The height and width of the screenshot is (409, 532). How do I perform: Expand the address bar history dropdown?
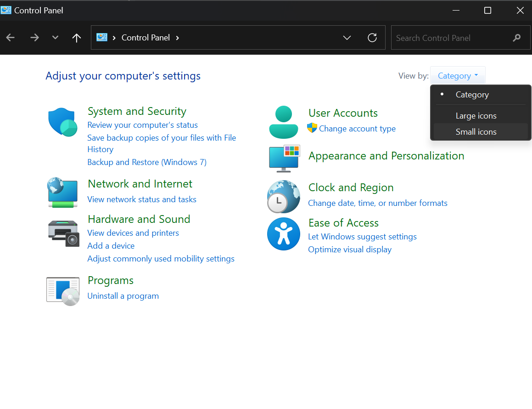pos(347,38)
